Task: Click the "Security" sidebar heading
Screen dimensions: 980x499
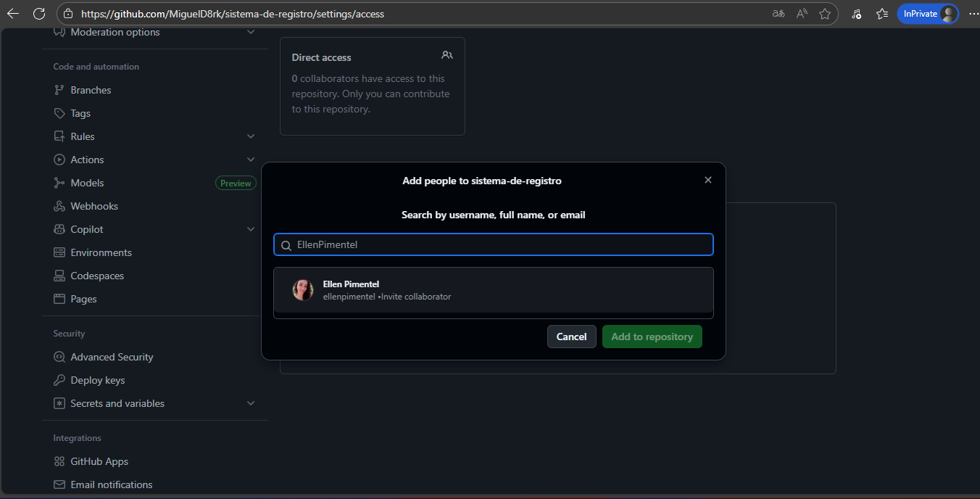Action: [x=69, y=334]
